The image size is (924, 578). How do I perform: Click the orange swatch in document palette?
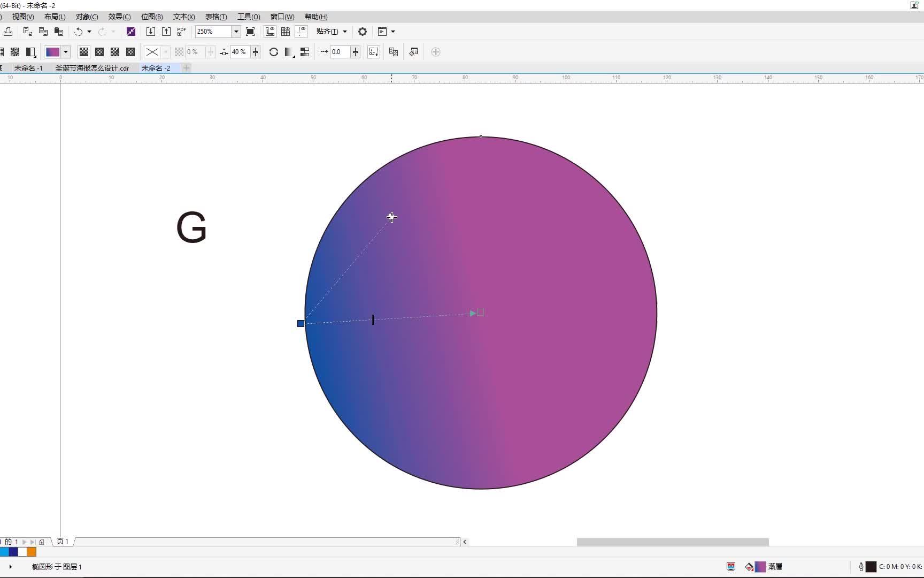32,552
